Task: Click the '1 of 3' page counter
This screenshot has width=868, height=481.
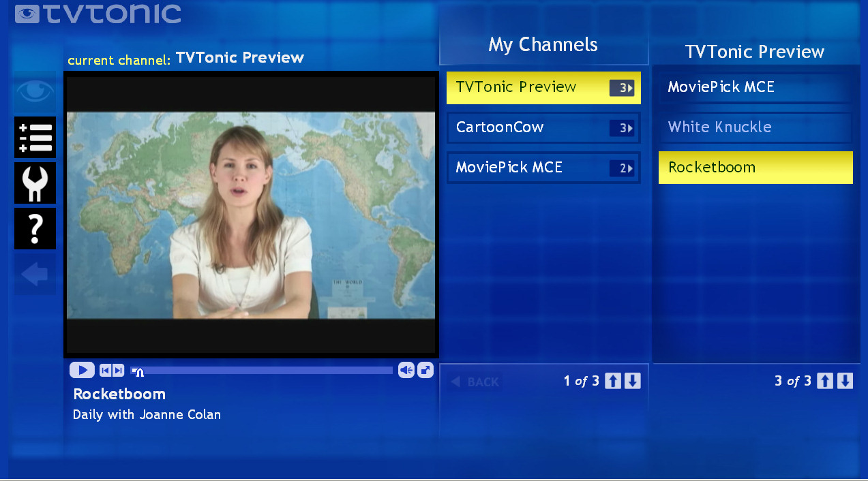Action: click(x=581, y=382)
